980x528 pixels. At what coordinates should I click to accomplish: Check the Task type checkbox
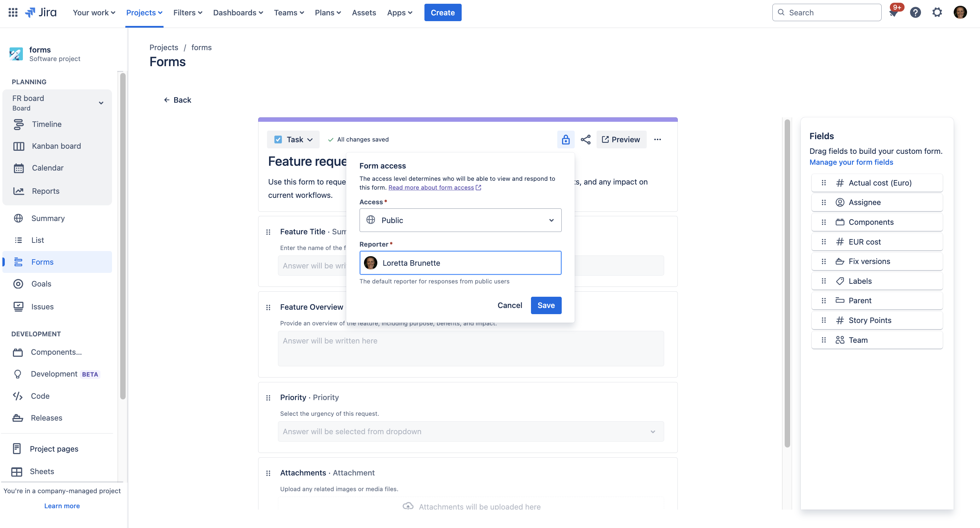(x=278, y=139)
